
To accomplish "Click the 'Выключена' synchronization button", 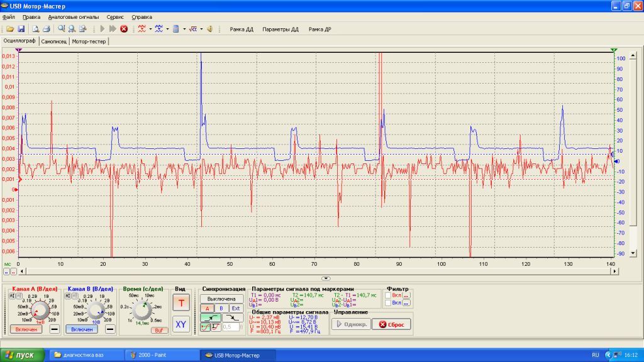I will click(x=221, y=299).
